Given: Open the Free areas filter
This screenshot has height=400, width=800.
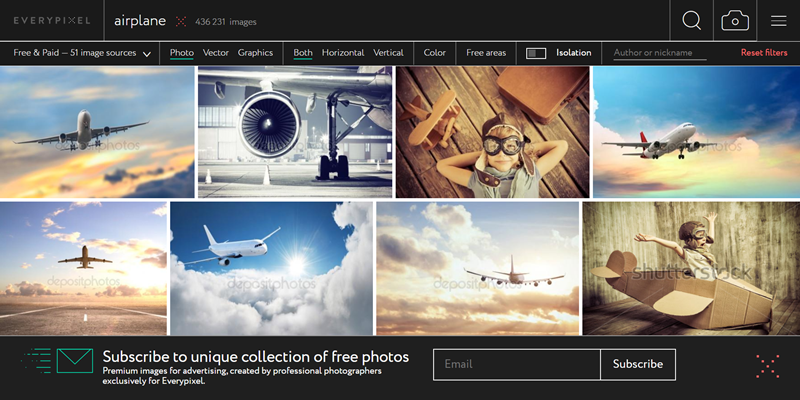Looking at the screenshot, I should point(486,53).
